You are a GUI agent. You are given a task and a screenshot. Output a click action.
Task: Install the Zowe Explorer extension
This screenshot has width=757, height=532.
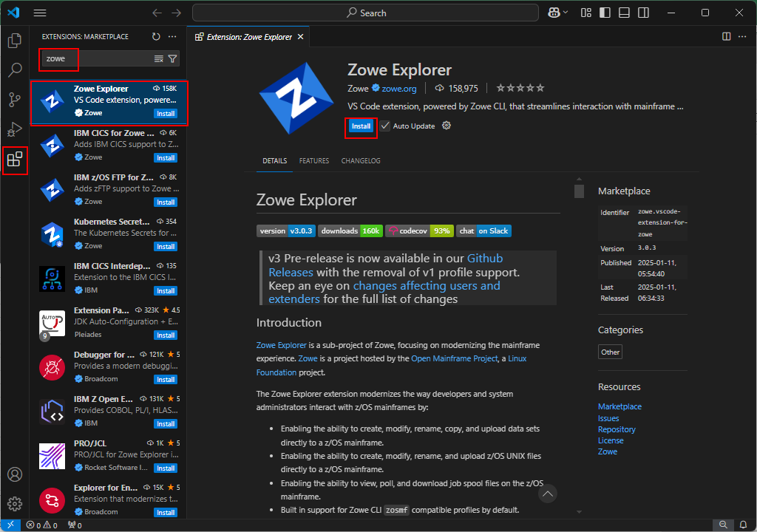[x=361, y=126]
